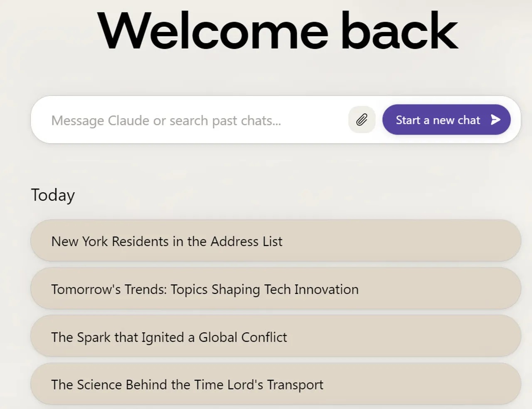The width and height of the screenshot is (532, 409).
Task: Select the chat about tech innovation topics
Action: point(276,289)
